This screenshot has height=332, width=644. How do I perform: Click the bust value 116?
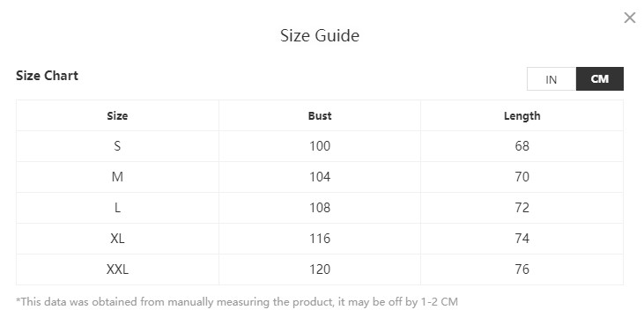tap(320, 239)
